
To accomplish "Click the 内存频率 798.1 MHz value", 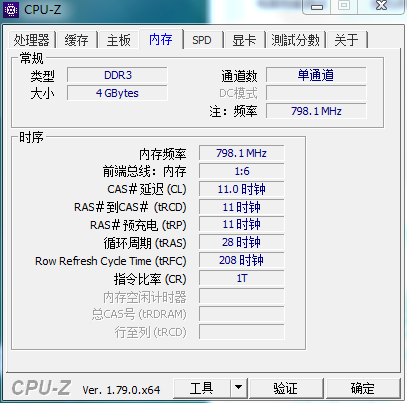I will [242, 153].
